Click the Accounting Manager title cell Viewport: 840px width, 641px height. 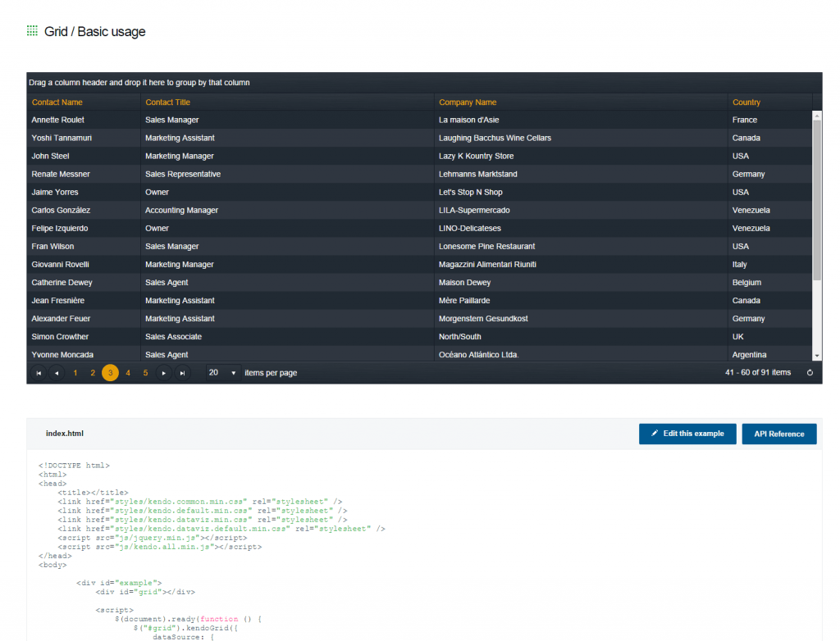click(287, 211)
